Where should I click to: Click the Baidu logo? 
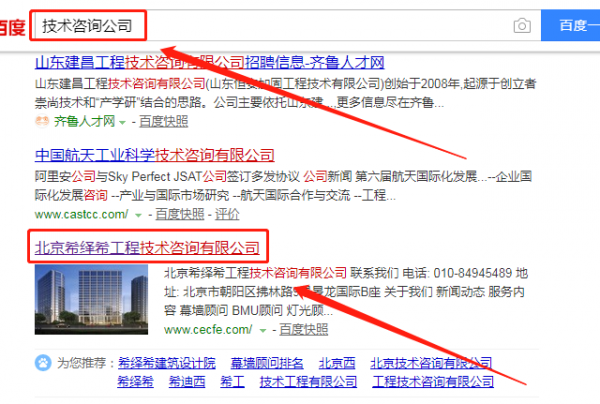[x=13, y=26]
